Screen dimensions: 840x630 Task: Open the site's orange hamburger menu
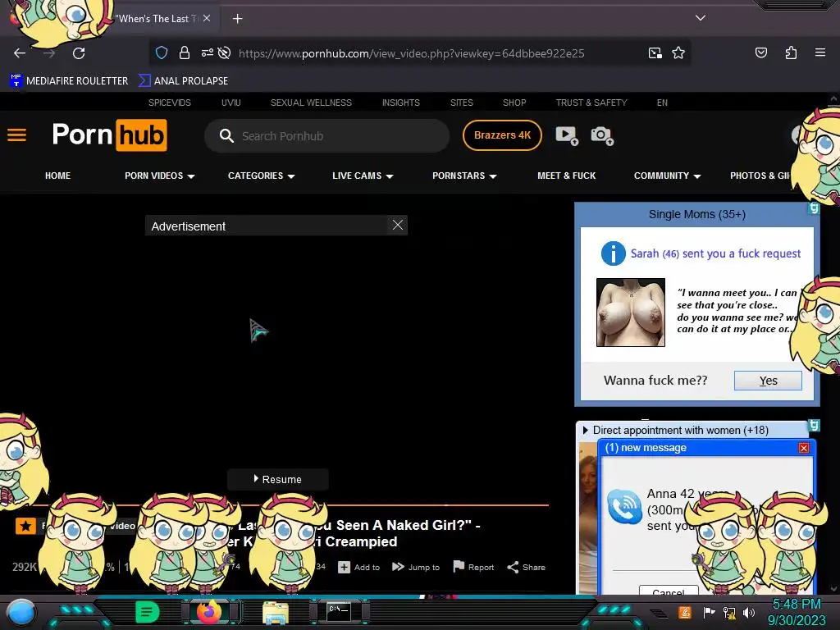pos(16,135)
